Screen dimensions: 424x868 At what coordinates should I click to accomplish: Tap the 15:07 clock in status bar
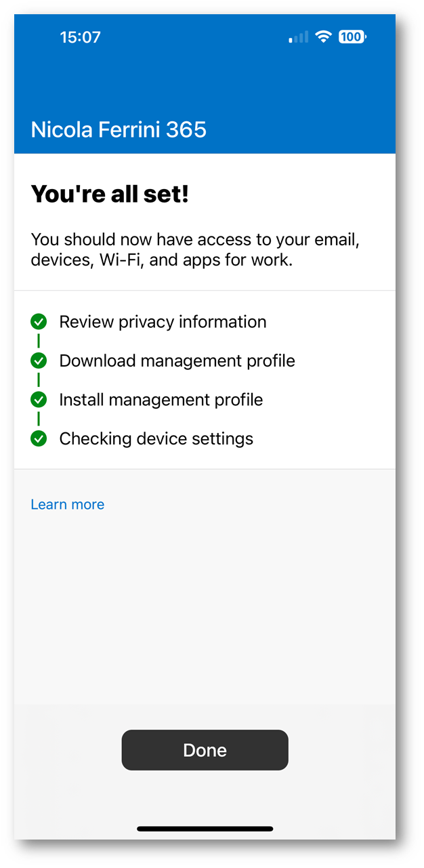pyautogui.click(x=80, y=37)
